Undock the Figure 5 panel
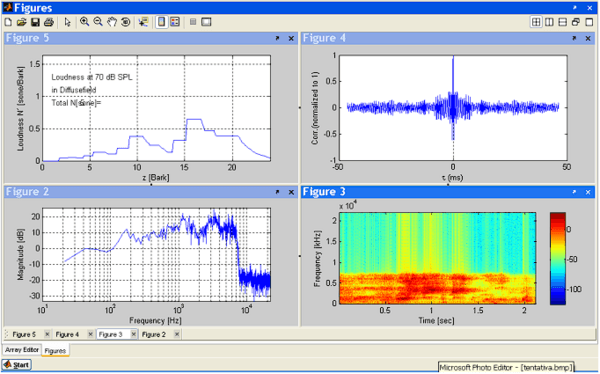The width and height of the screenshot is (600, 374). [278, 38]
